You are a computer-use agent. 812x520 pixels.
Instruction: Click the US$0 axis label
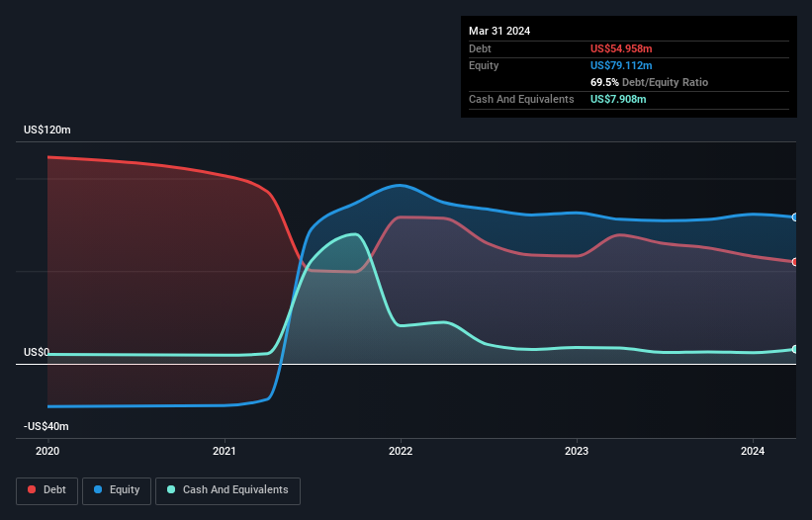pyautogui.click(x=37, y=352)
